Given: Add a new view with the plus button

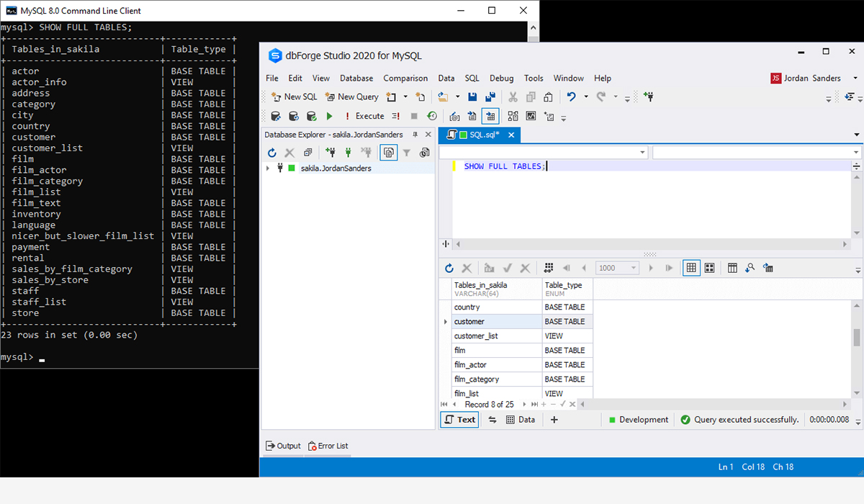Looking at the screenshot, I should point(554,420).
